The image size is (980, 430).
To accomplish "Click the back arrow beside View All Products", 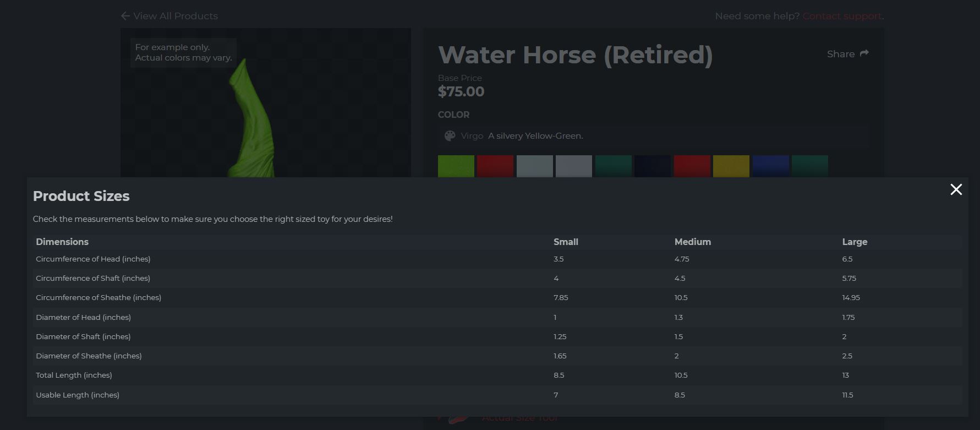I will click(125, 16).
